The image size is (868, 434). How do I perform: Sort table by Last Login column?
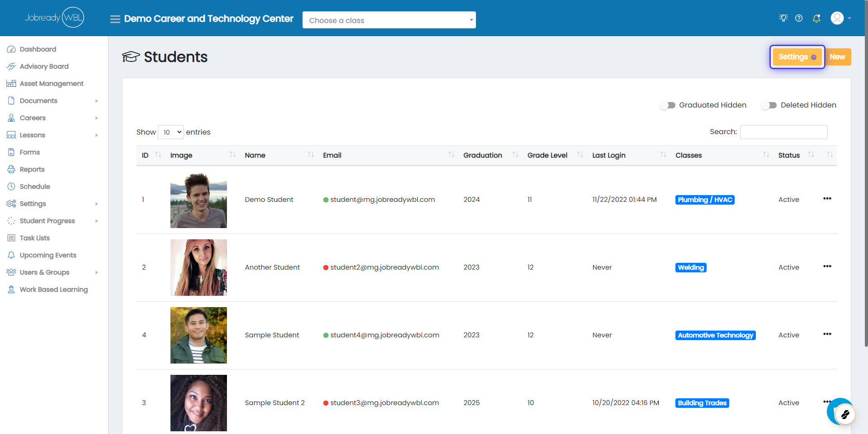tap(629, 155)
